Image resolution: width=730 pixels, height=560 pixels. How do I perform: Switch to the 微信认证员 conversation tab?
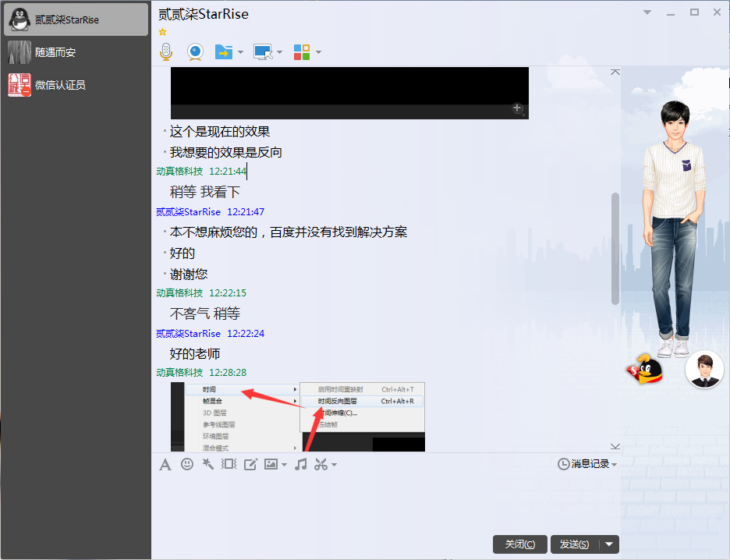click(x=76, y=85)
